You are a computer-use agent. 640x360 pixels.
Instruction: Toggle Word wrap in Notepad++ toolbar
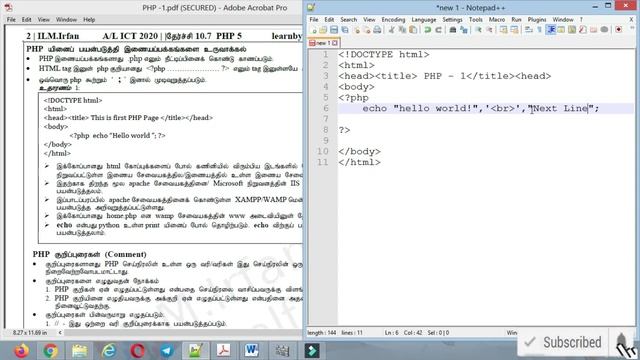[x=529, y=30]
